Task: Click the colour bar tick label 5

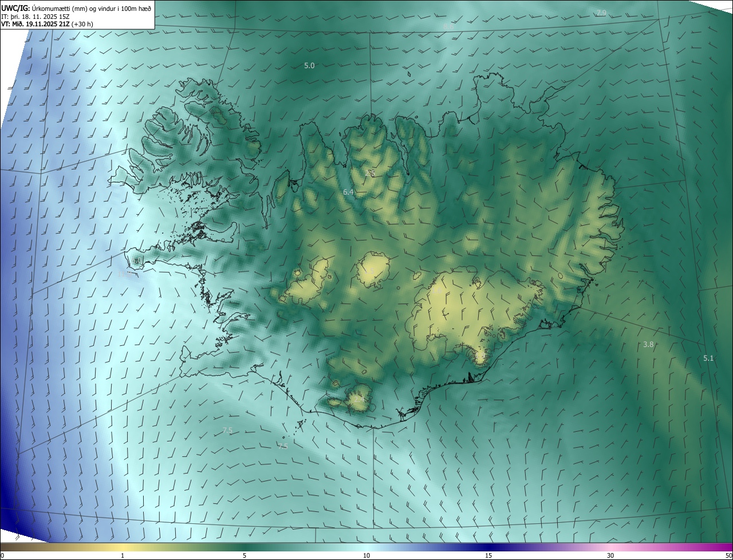Action: point(245,556)
